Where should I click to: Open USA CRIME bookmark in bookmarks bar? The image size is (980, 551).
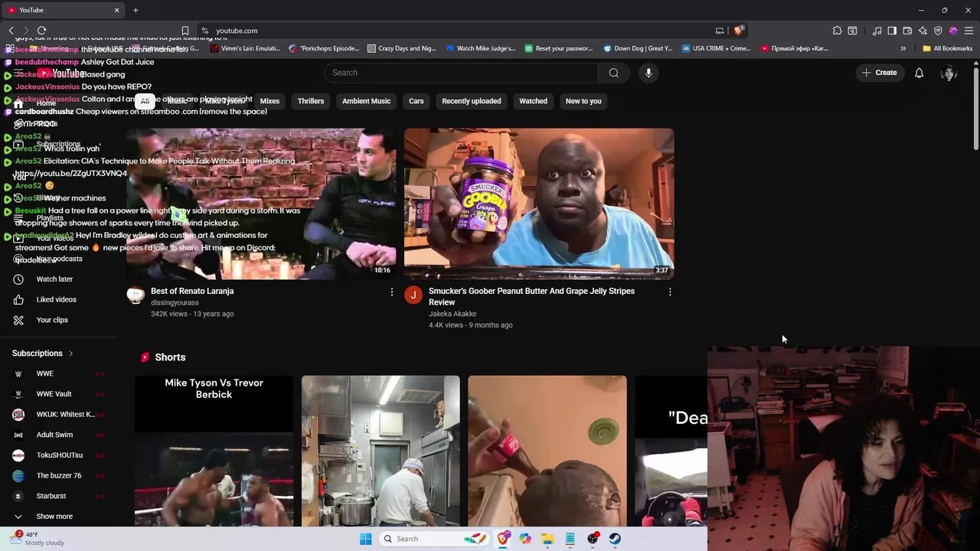click(716, 48)
